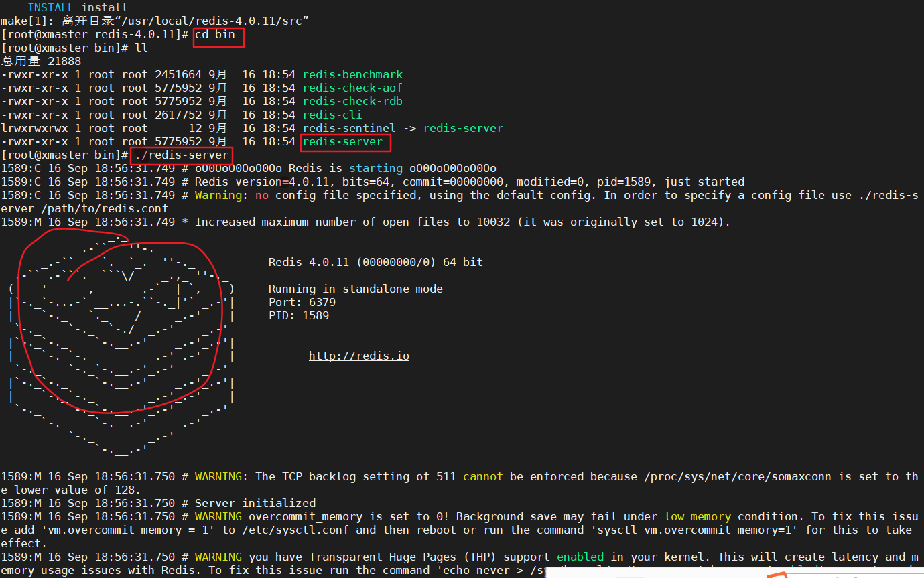Click the 'Redis is starting' message
Viewport: 924px width, 578px height.
tap(346, 168)
